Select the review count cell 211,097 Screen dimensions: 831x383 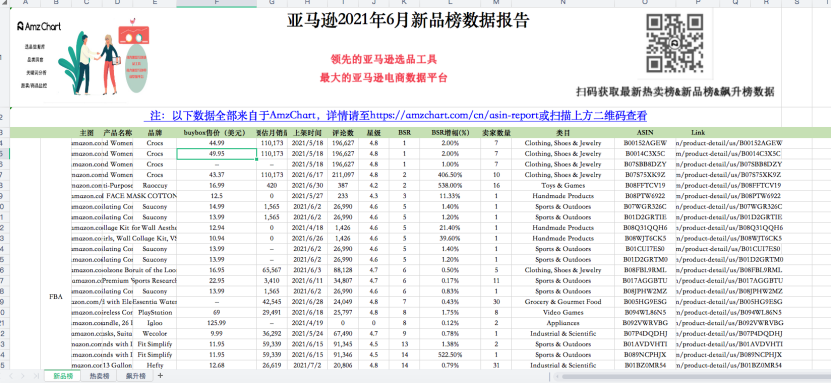(343, 175)
